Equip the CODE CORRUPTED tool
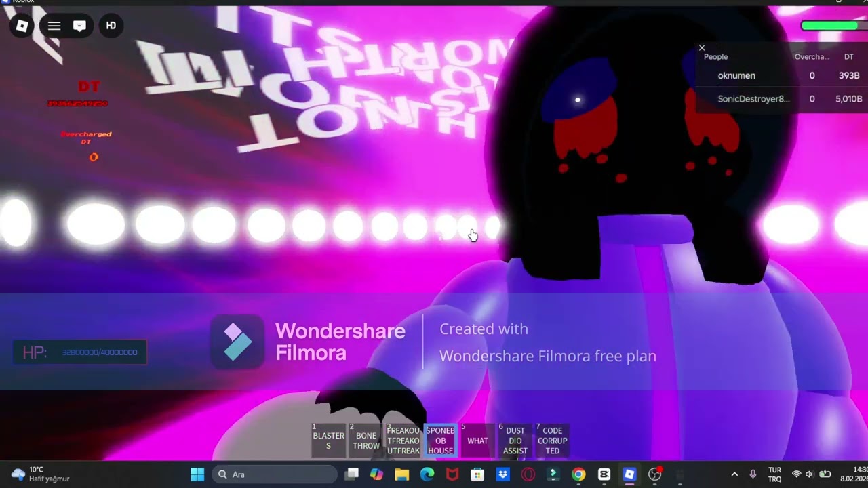868x488 pixels. 552,441
